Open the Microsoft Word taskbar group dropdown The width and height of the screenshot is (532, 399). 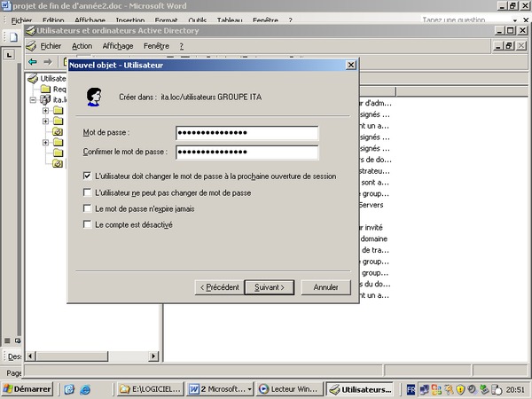tap(250, 389)
